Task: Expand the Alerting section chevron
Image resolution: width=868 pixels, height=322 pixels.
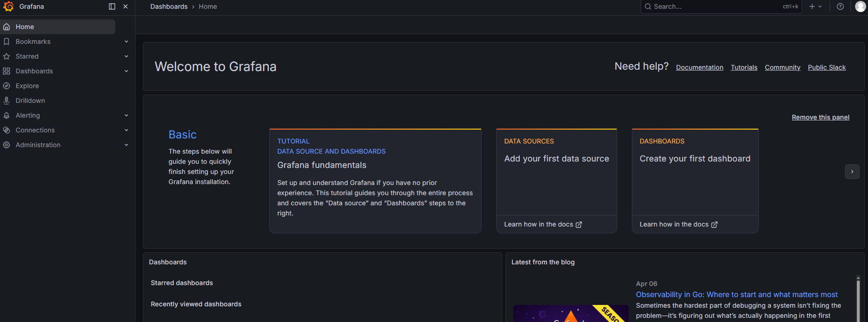Action: [x=126, y=115]
